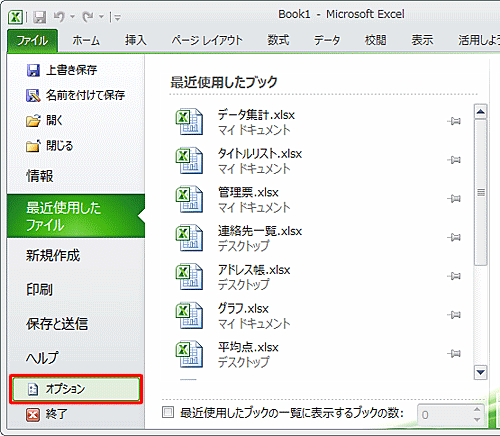Pin 連絡先一覧.xlsx to the recent list
Viewport: 500px width, 436px height.
coord(454,237)
